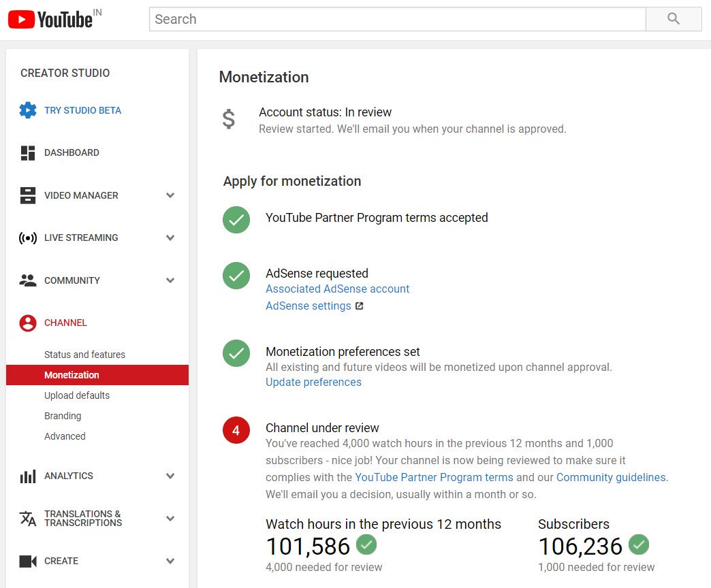Click the Create video camera icon

pos(28,561)
